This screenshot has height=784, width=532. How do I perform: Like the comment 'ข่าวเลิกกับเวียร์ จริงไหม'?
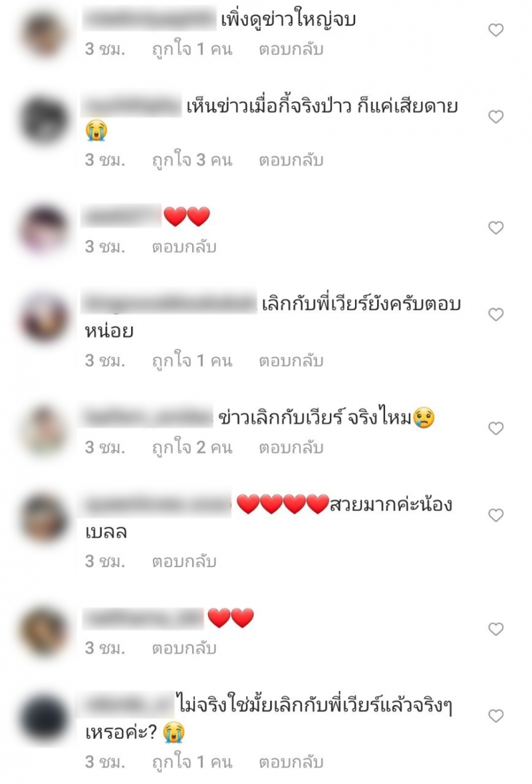coord(495,428)
